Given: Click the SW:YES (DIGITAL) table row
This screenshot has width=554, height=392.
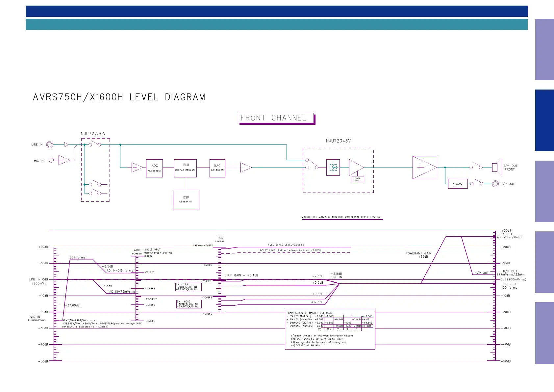Looking at the screenshot, I should [329, 316].
